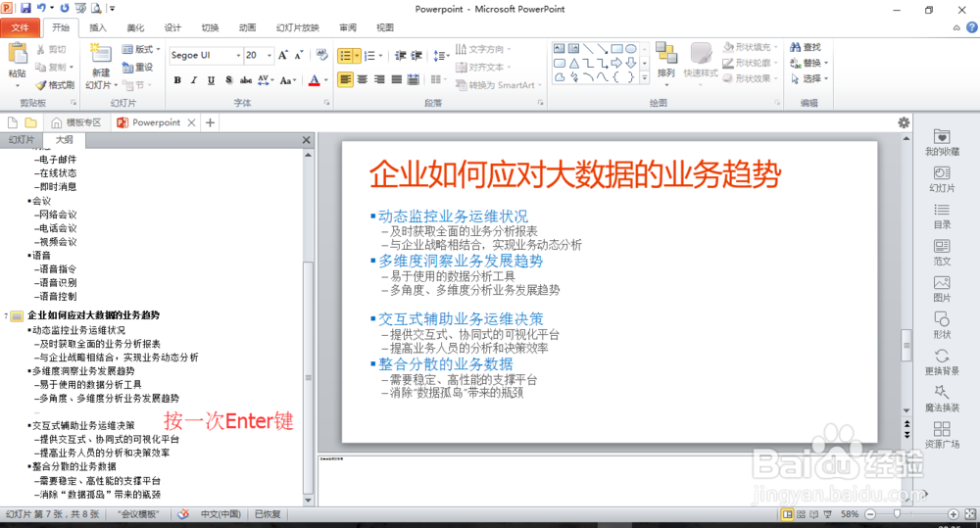Apply red font color swatch
The width and height of the screenshot is (980, 528).
pyautogui.click(x=315, y=80)
